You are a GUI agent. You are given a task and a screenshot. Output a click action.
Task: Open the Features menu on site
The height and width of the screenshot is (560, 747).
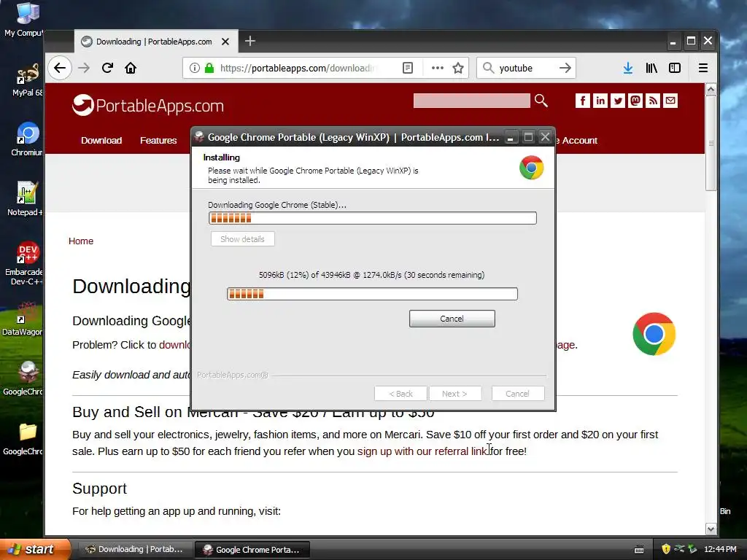158,141
